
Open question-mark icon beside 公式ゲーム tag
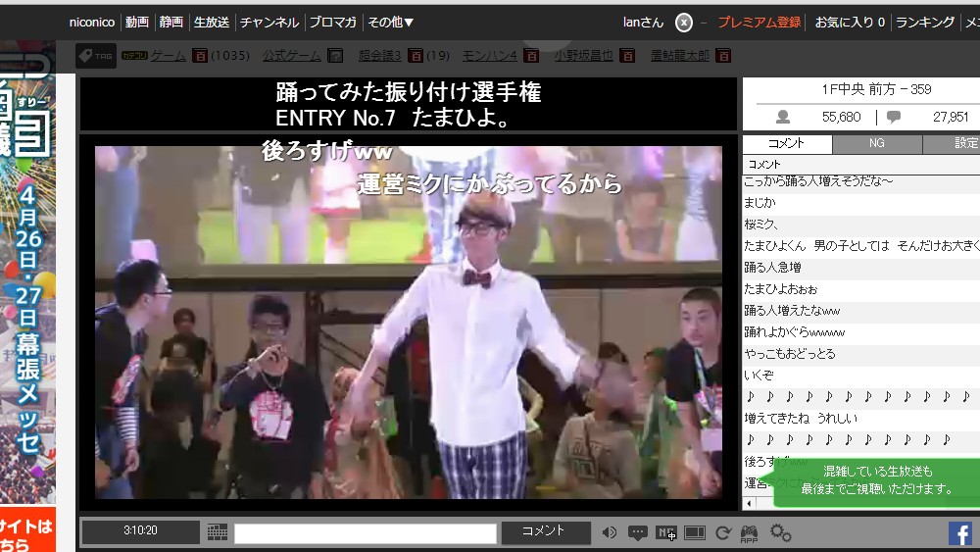335,56
